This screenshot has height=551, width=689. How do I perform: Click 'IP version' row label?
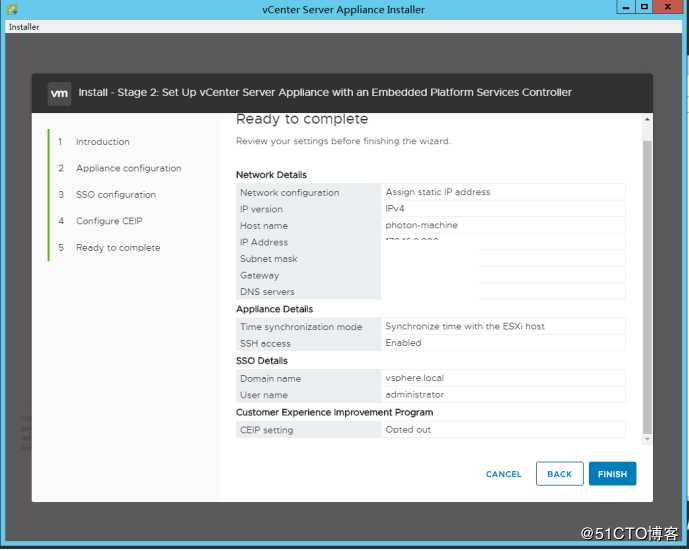pos(261,209)
